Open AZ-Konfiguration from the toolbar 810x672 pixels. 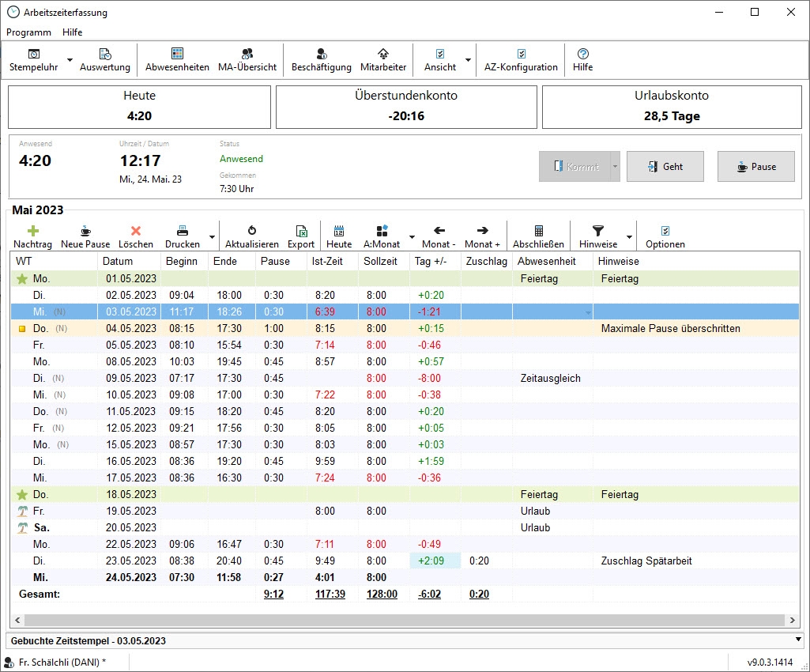(x=521, y=59)
